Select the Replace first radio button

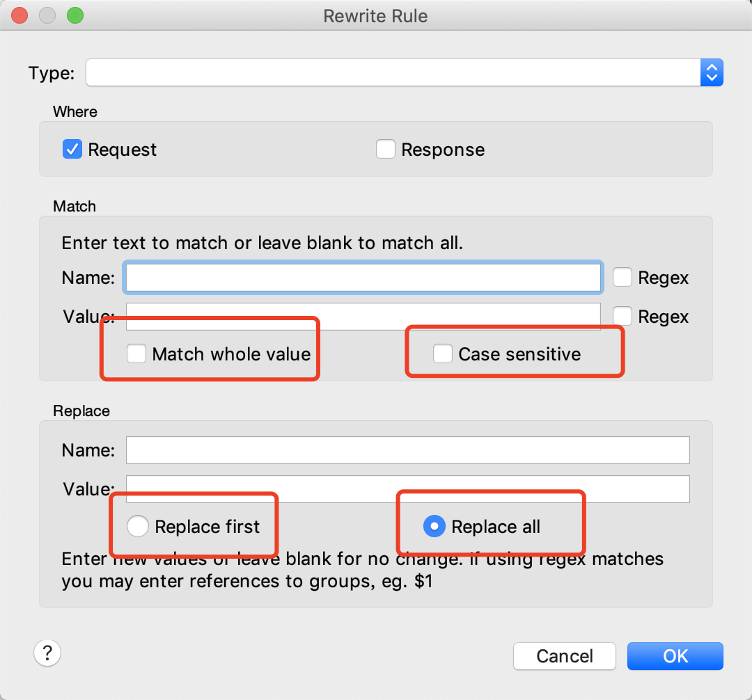click(x=138, y=527)
